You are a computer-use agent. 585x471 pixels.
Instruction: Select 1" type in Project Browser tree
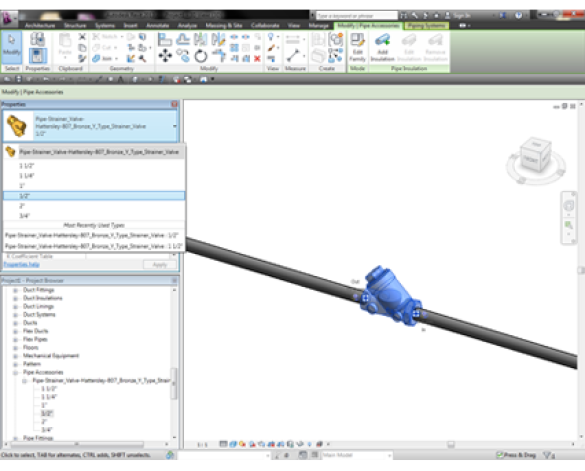point(44,405)
